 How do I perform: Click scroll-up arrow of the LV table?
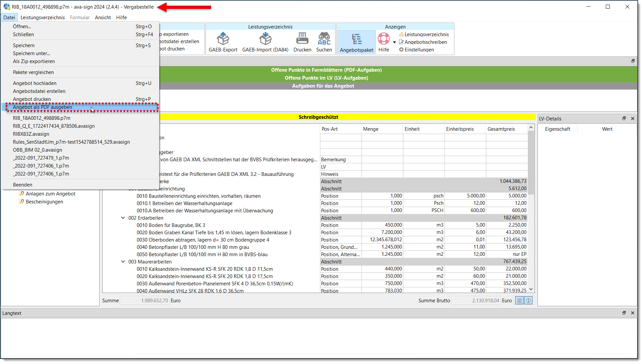pyautogui.click(x=531, y=128)
